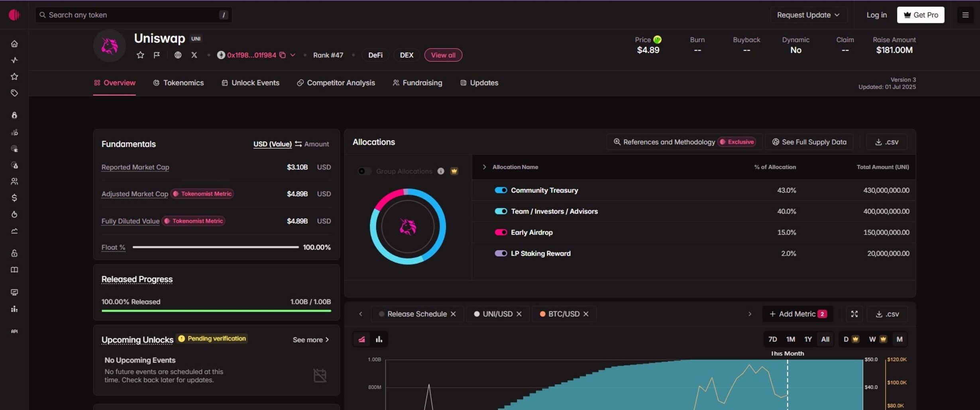Expand chart to fullscreen icon

coord(854,314)
